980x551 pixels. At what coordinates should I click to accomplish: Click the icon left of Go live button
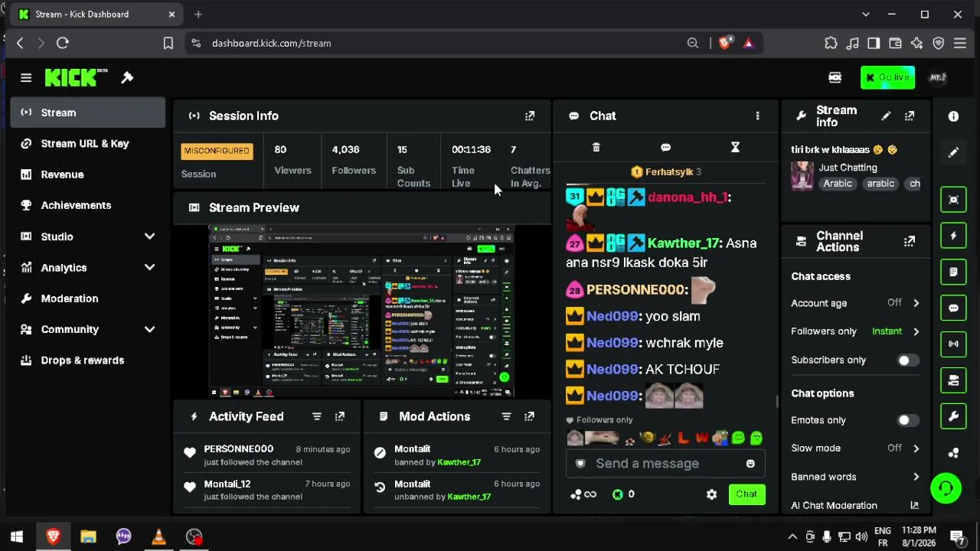coord(835,77)
